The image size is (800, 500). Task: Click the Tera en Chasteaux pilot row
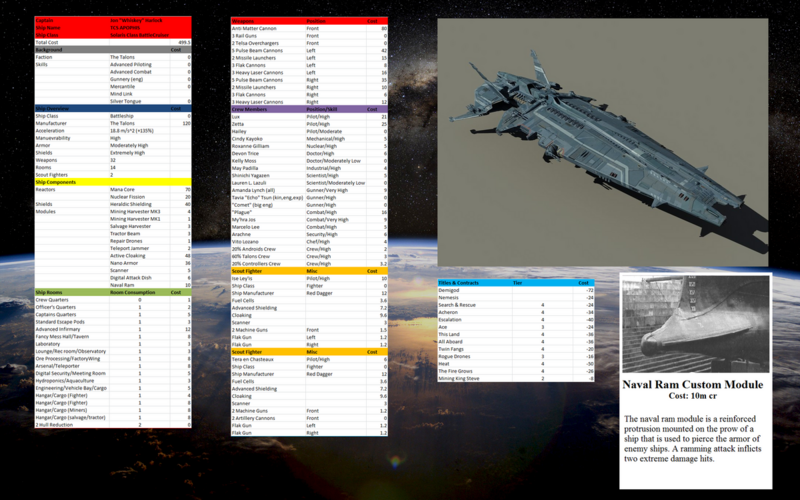coord(309,359)
